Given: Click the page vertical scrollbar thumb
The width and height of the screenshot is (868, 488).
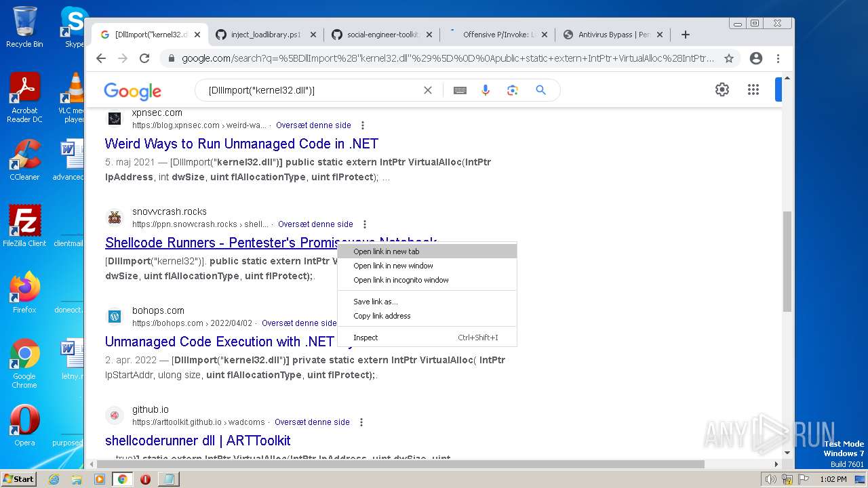Looking at the screenshot, I should 787,261.
